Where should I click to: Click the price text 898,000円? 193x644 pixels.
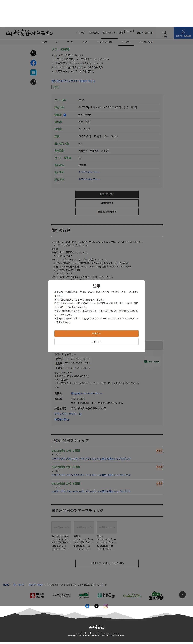(x=85, y=136)
